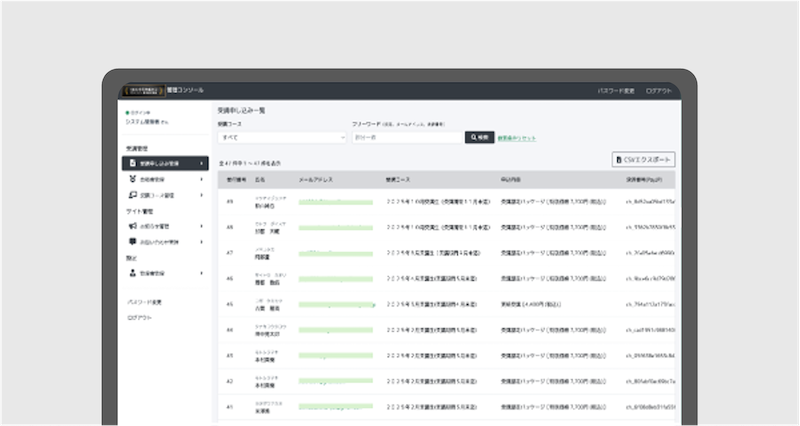The height and width of the screenshot is (426, 800).
Task: Click application number 48 in the table
Action: click(230, 227)
